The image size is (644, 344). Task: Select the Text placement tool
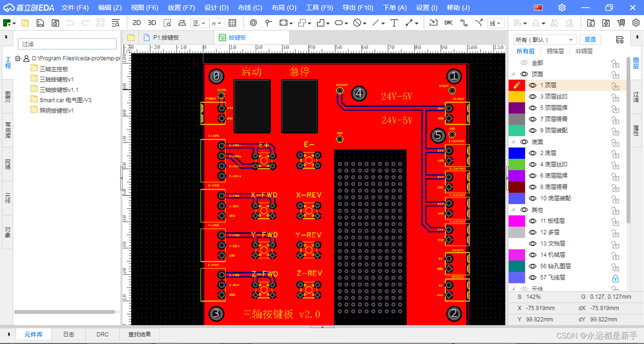(394, 23)
